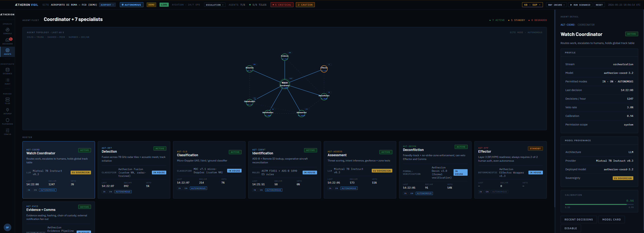
Task: Open the AIRPORT site type dropdown
Action: point(107,5)
